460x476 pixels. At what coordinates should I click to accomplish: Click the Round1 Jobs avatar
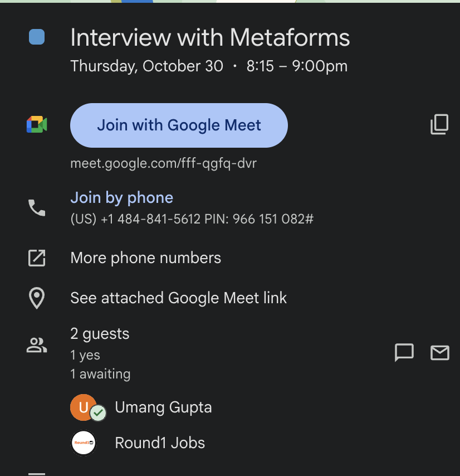click(x=83, y=443)
